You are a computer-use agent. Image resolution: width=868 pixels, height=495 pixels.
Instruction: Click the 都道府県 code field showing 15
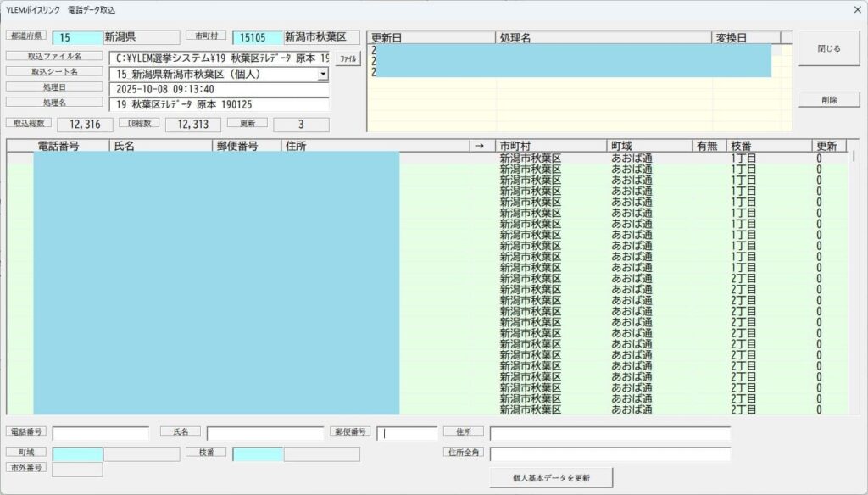[76, 38]
